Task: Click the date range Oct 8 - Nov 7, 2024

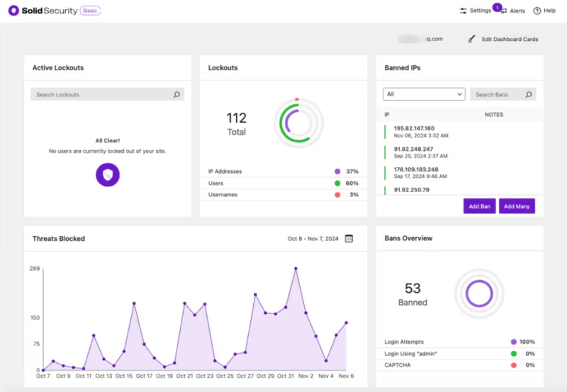Action: coord(313,239)
